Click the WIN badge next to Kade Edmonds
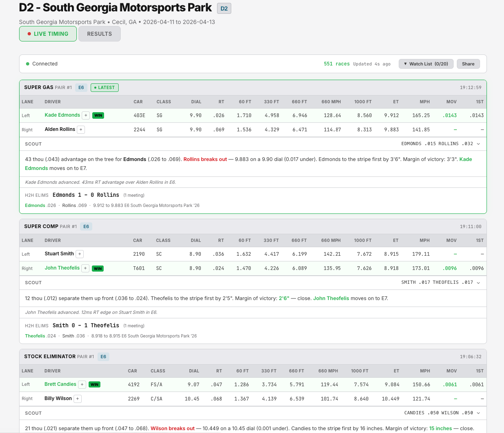Screen dimensions: 504x433 98,115
